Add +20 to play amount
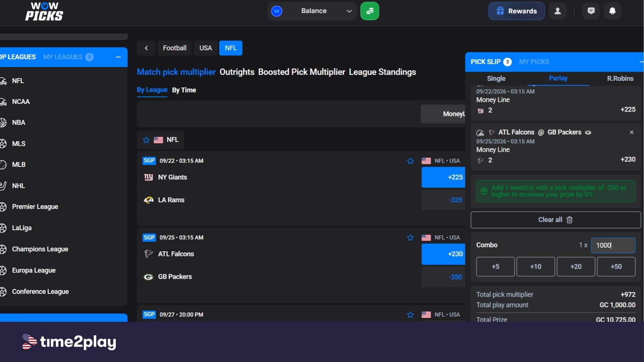Image resolution: width=644 pixels, height=362 pixels. pos(576,267)
